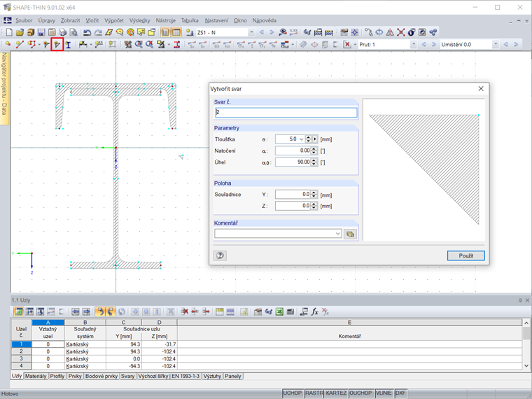Click the function fx icon in table toolbar
The width and height of the screenshot is (532, 399).
pos(314,311)
